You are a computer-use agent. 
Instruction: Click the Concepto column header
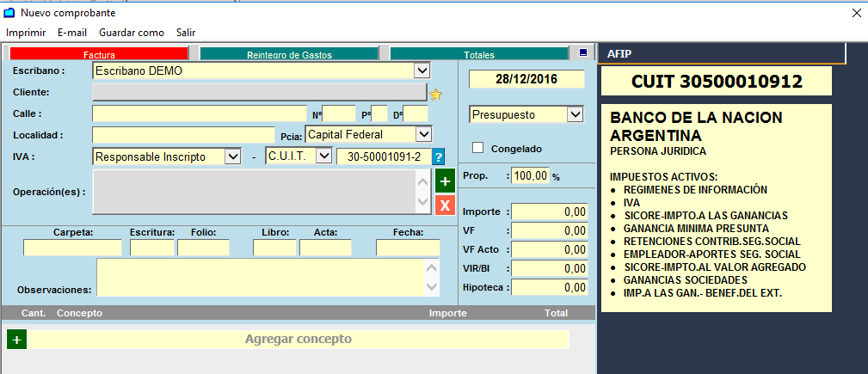pyautogui.click(x=80, y=313)
